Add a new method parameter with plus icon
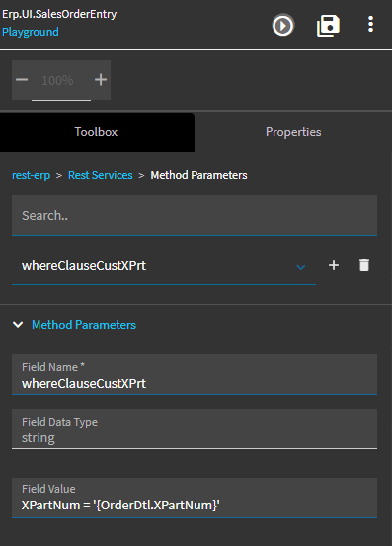 [334, 265]
